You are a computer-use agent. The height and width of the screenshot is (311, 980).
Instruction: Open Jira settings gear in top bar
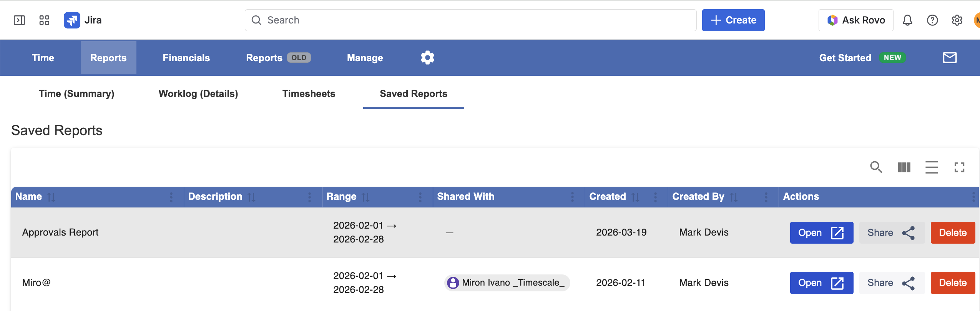pos(957,20)
